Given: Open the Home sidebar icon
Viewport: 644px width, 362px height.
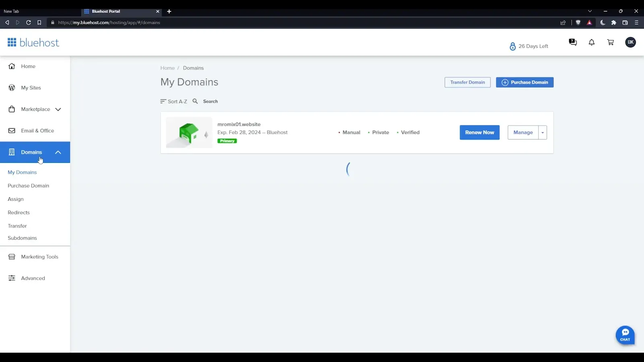Looking at the screenshot, I should point(12,66).
